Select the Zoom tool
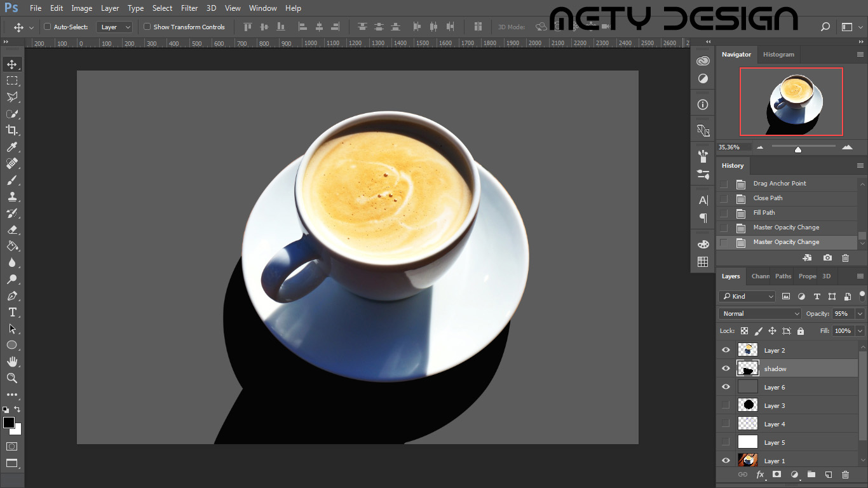 point(12,378)
